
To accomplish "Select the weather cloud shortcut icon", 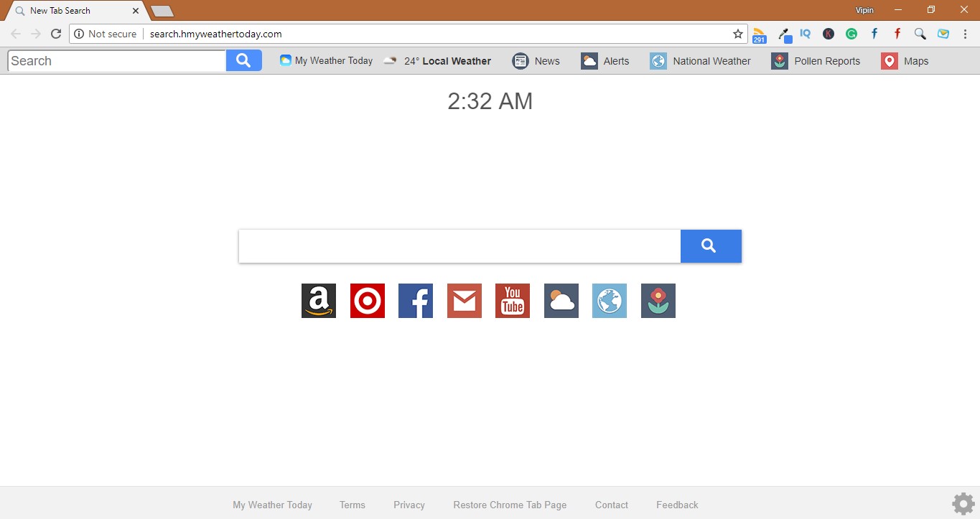I will (561, 301).
